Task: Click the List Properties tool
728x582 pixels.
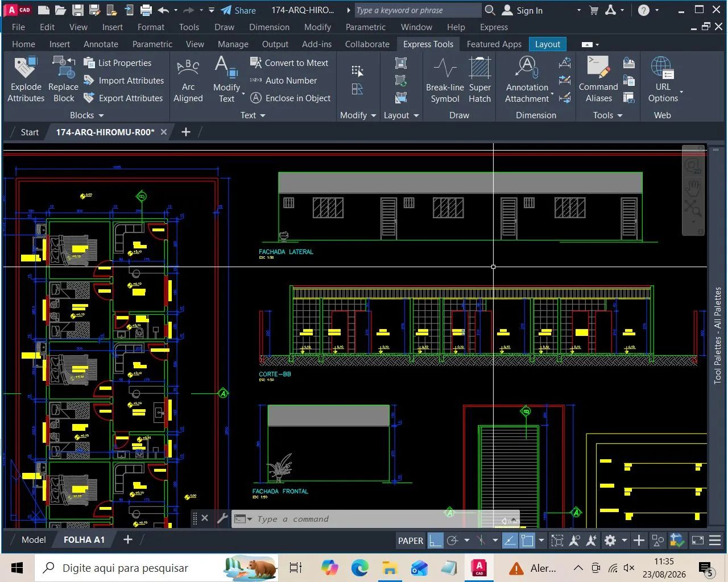Action: [118, 63]
